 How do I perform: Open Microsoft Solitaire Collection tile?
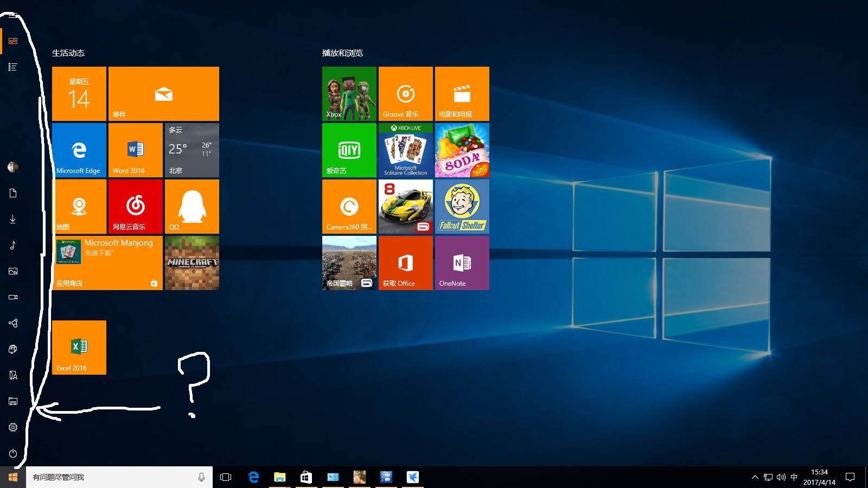[406, 150]
